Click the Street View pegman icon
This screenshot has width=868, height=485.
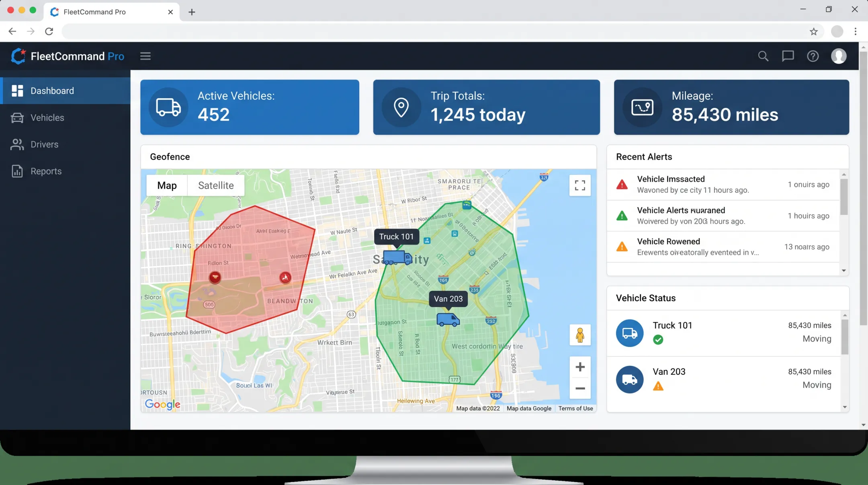pos(580,335)
